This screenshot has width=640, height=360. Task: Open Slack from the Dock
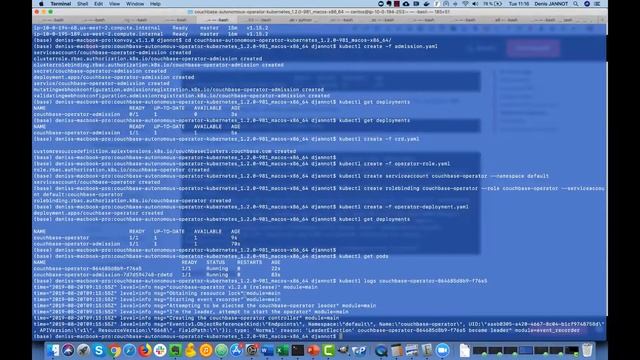coord(160,350)
